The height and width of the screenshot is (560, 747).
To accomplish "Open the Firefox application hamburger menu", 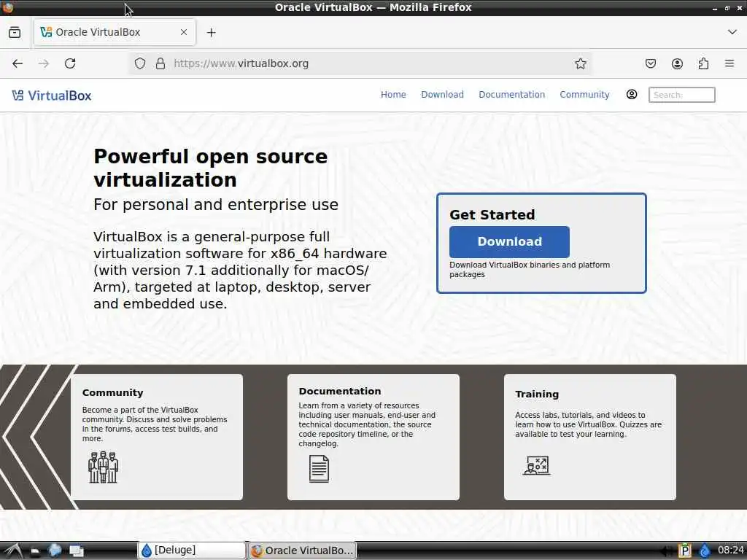I will 729,63.
